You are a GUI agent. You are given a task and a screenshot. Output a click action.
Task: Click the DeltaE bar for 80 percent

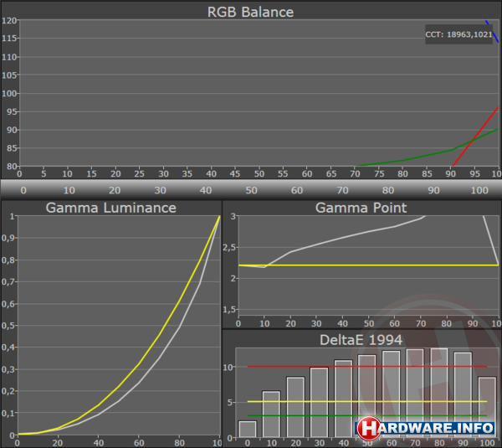pyautogui.click(x=439, y=393)
